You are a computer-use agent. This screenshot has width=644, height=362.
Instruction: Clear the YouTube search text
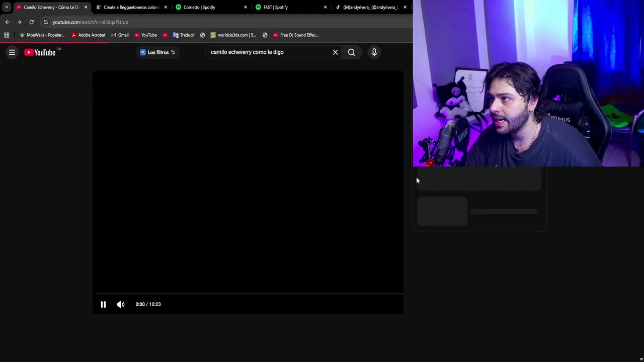[x=335, y=52]
